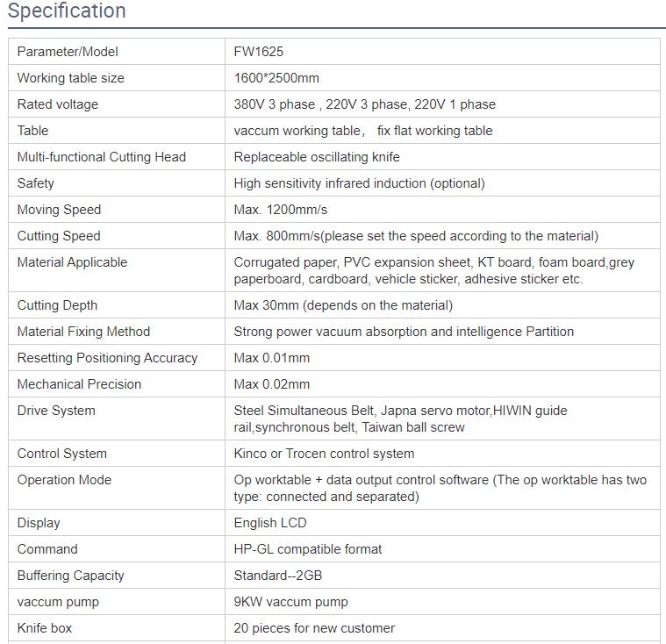Click the '1600*2500mm' value
Viewport: 666px width, 644px height.
pos(276,78)
